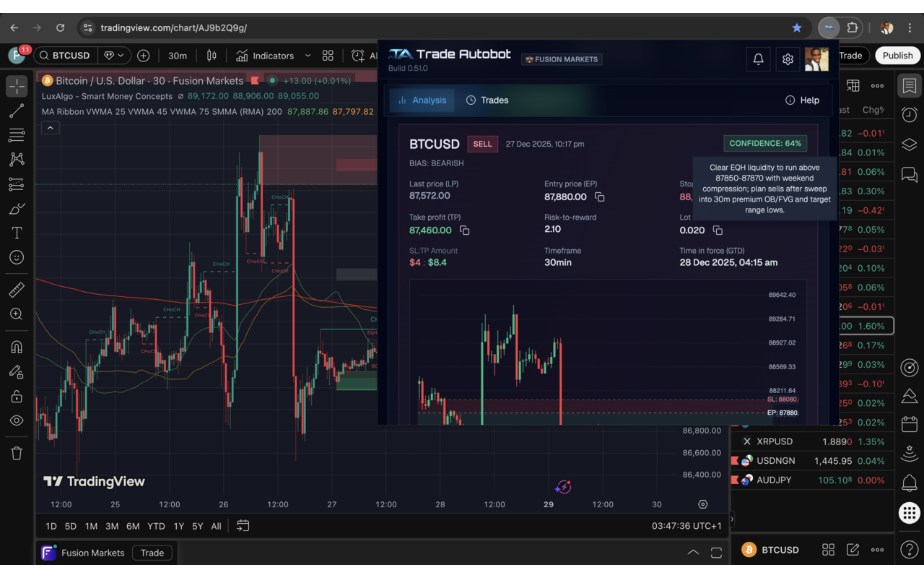This screenshot has width=924, height=578.
Task: Open the browser Extensions puzzle icon
Action: (x=853, y=27)
